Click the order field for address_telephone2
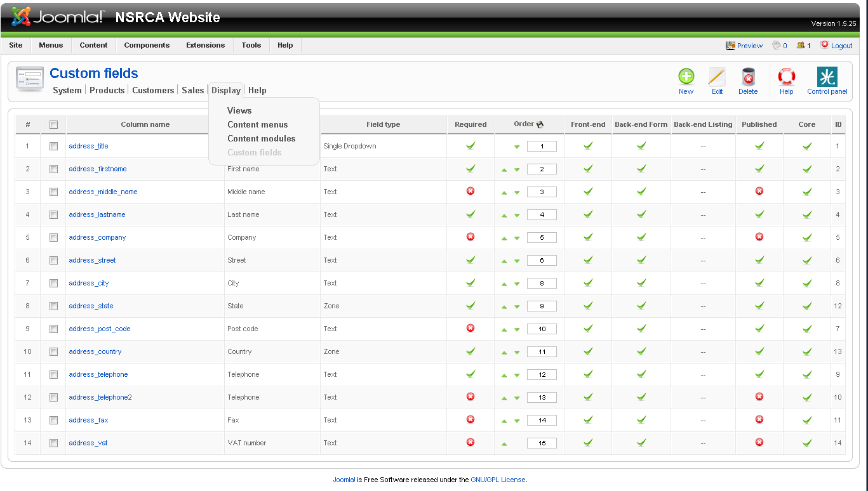Screen dimensions: 868x491 pyautogui.click(x=542, y=398)
